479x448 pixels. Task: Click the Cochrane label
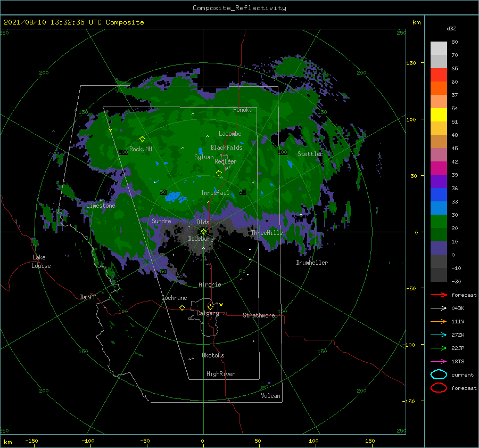(174, 298)
